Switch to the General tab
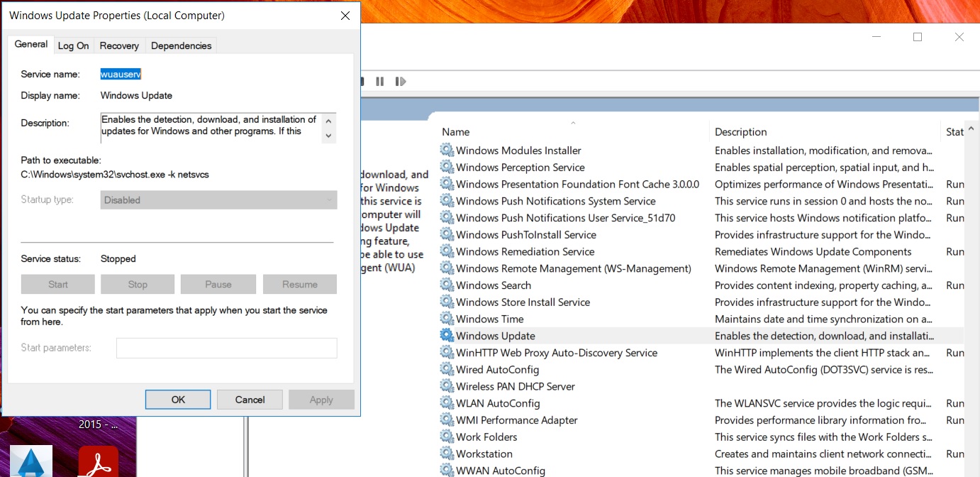This screenshot has height=477, width=980. 31,44
